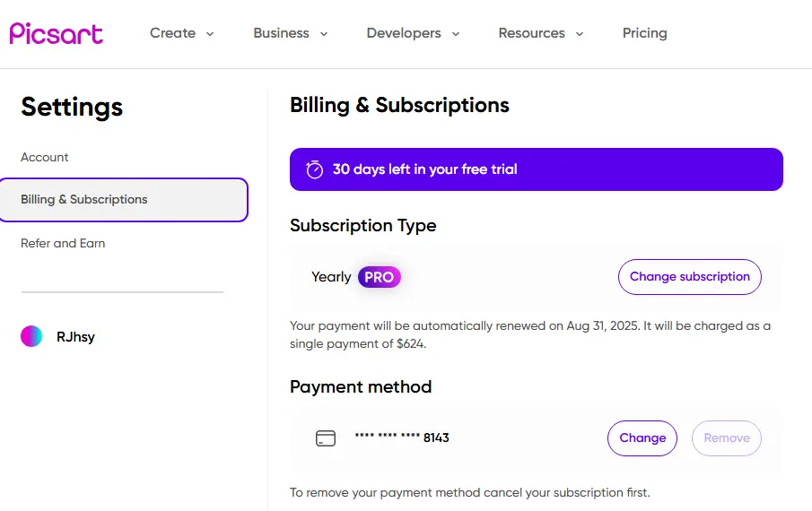Click Change subscription button
This screenshot has height=511, width=812.
(x=690, y=277)
